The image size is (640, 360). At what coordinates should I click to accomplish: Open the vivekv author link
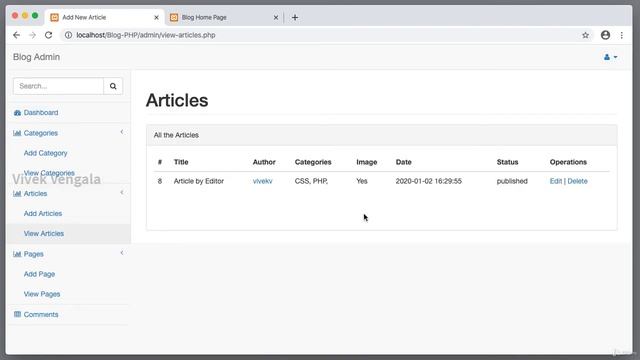[262, 181]
